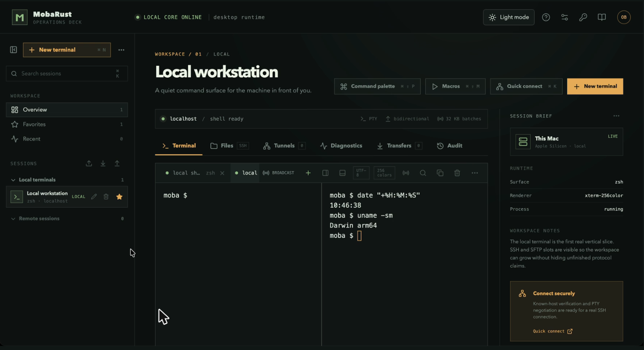Image resolution: width=644 pixels, height=350 pixels.
Task: Click the terminal search magnifier icon
Action: pyautogui.click(x=423, y=173)
